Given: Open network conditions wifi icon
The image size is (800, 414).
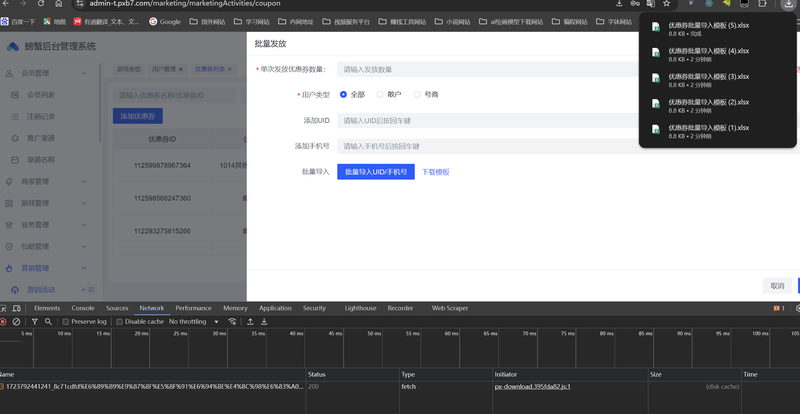Looking at the screenshot, I should pos(232,322).
